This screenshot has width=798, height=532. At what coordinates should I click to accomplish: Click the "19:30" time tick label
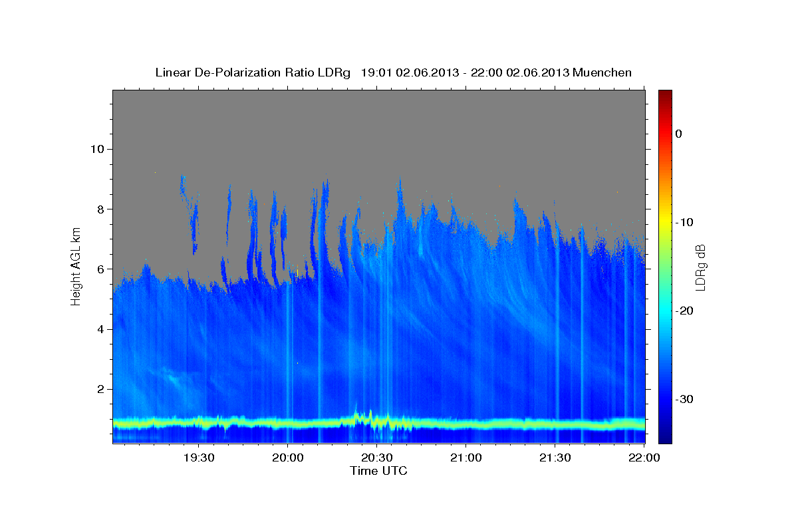tap(198, 458)
